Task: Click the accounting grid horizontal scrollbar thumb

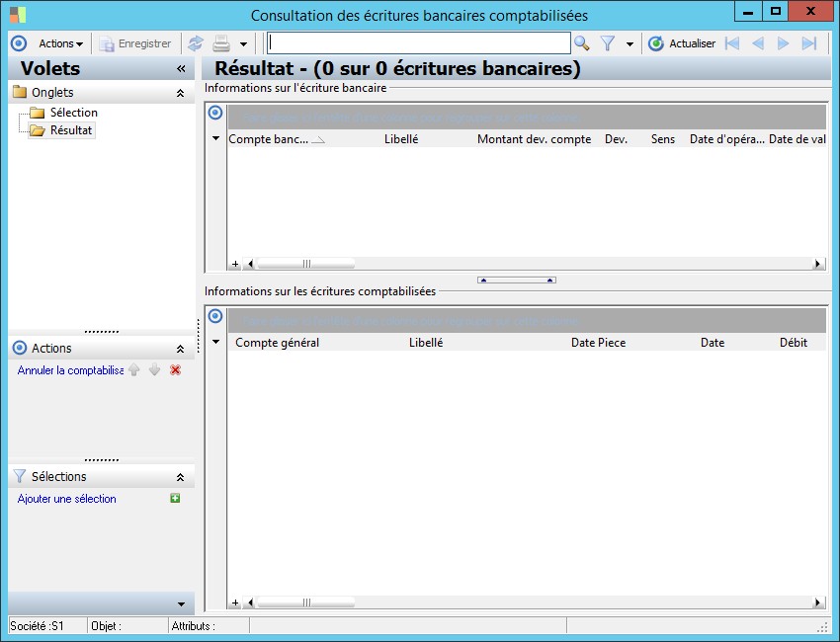Action: pos(306,602)
